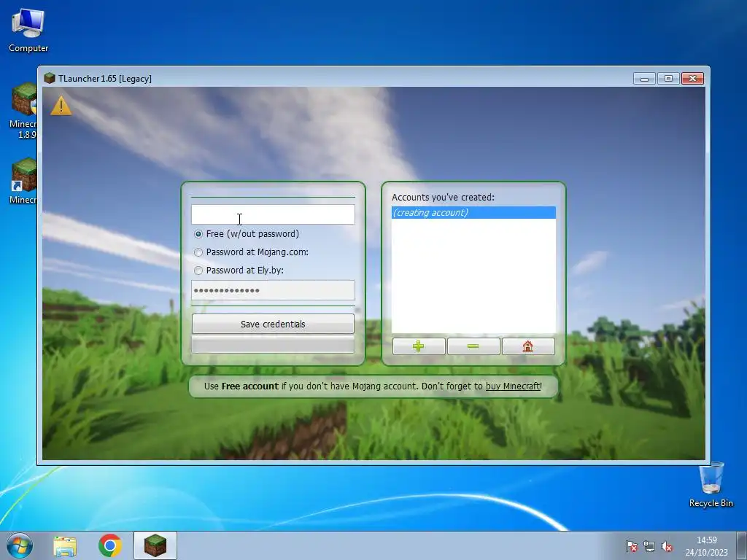Open Google Chrome from the taskbar
This screenshot has height=560, width=747.
(110, 545)
